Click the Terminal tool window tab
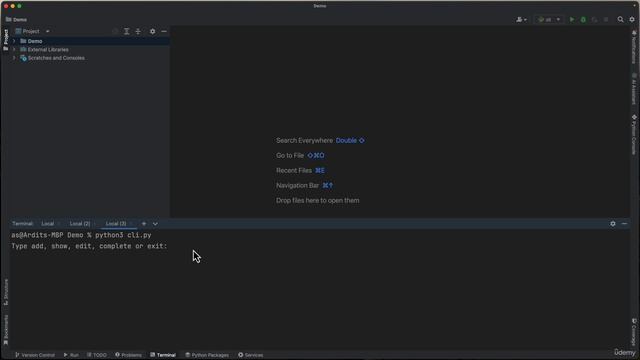This screenshot has height=360, width=640. click(x=163, y=355)
